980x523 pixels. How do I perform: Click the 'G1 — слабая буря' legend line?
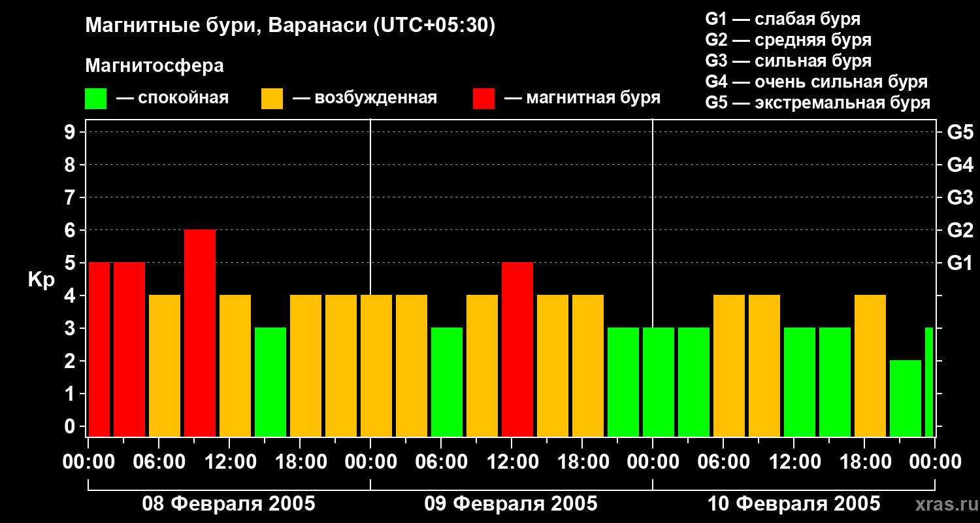(x=783, y=19)
